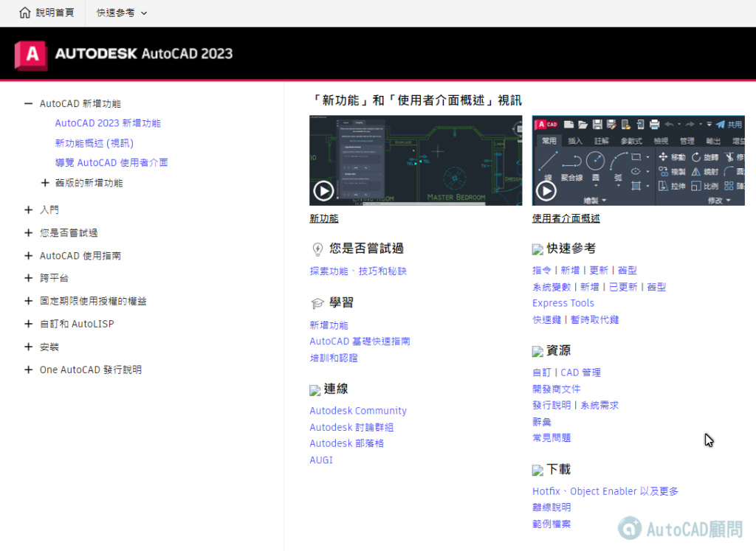Open Express Tools link
The height and width of the screenshot is (551, 756).
point(563,303)
